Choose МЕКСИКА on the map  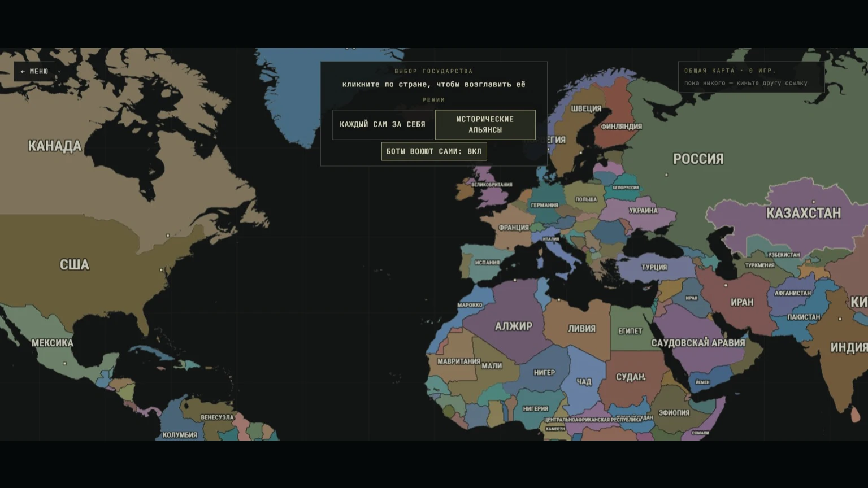click(53, 343)
